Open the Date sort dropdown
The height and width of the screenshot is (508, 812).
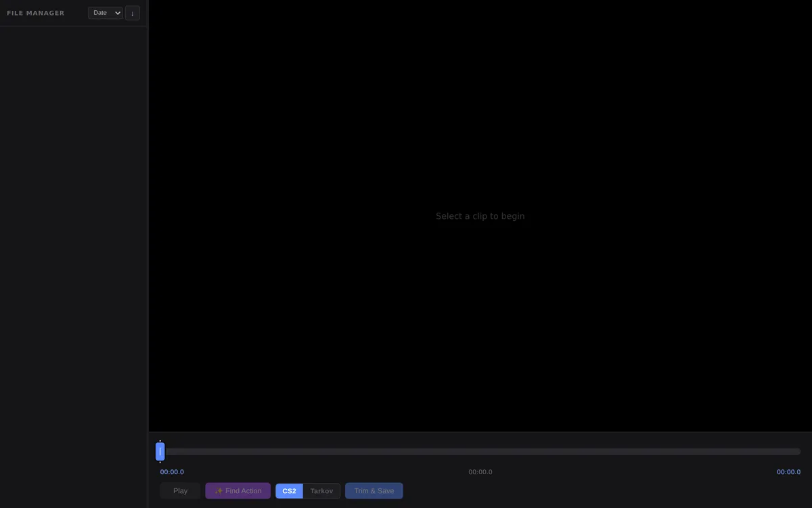pos(105,13)
